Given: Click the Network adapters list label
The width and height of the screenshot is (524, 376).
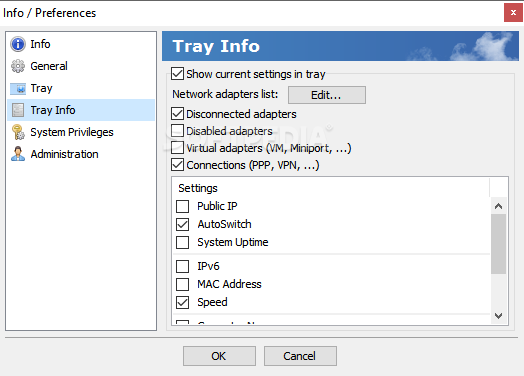Looking at the screenshot, I should click(x=225, y=94).
